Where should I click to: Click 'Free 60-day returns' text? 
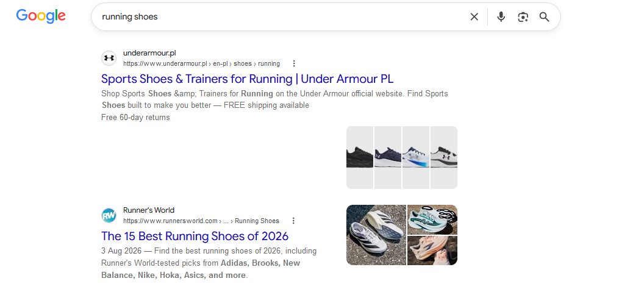coord(135,118)
